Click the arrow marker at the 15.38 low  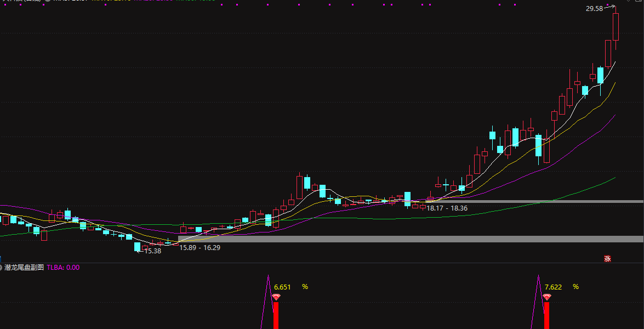pos(140,251)
